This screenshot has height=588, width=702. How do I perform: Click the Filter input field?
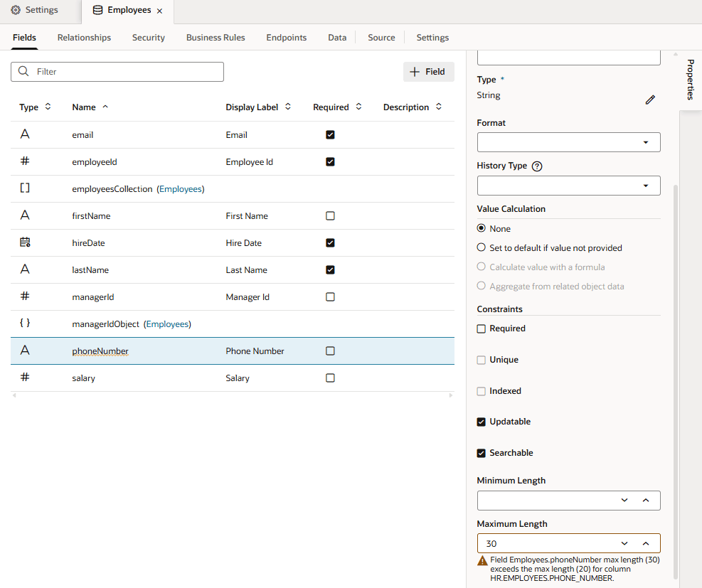117,72
